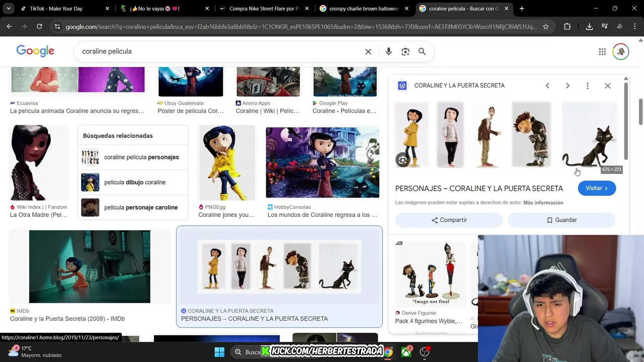Open more options in image preview panel

click(x=587, y=85)
